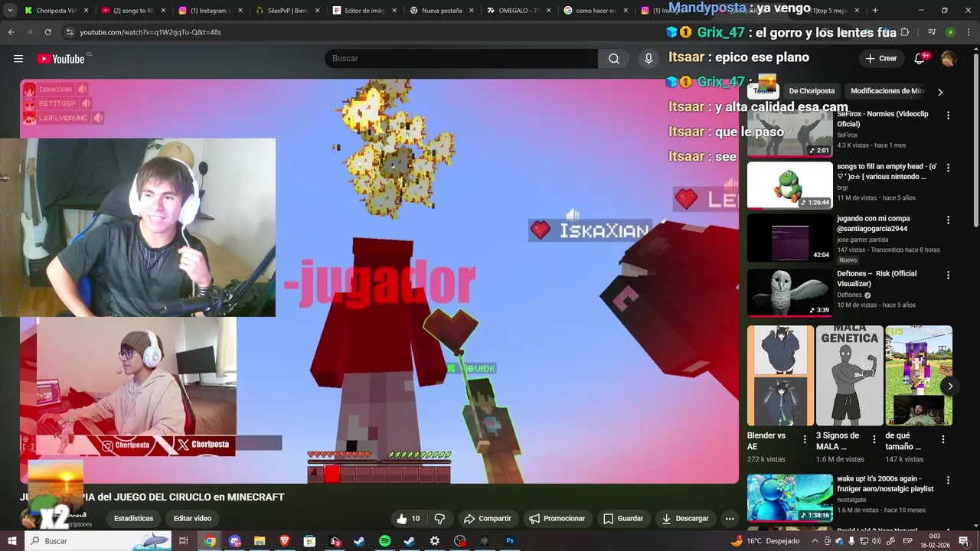Open the YouTube guide hamburger menu
Screen dimensions: 980x551
pos(18,59)
